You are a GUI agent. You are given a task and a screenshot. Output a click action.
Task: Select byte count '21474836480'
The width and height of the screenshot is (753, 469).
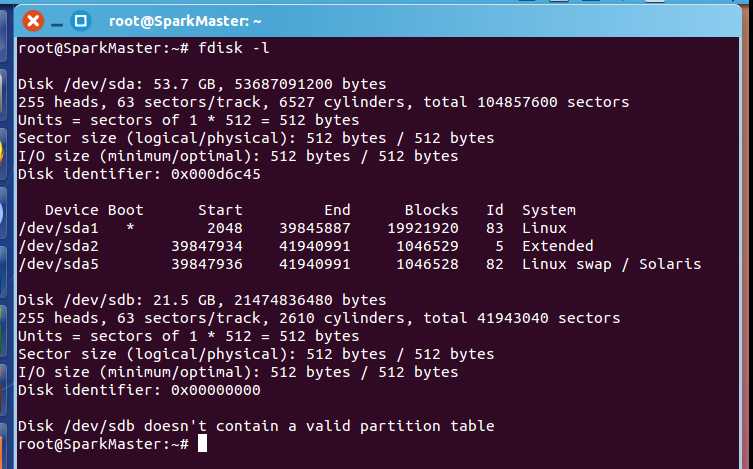tap(283, 300)
